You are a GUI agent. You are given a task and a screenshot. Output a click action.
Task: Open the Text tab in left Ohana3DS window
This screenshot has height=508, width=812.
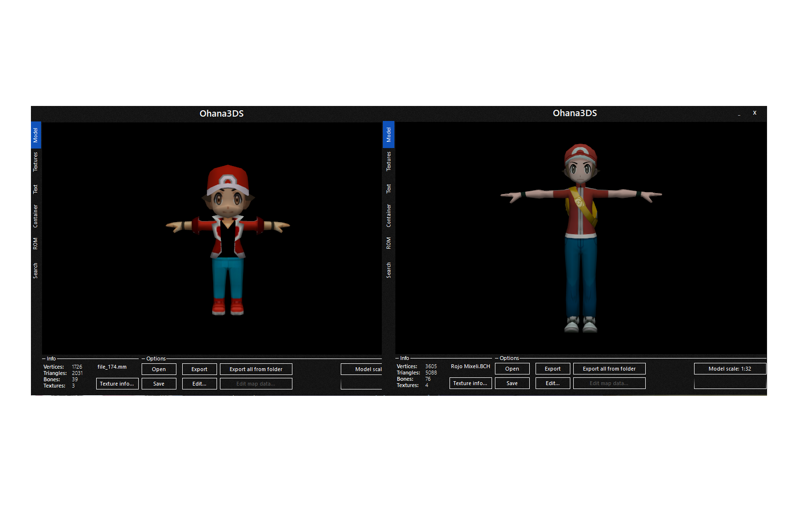tap(35, 189)
